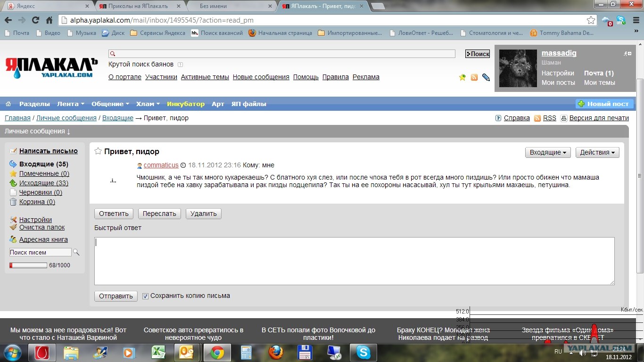Launch Opera from the taskbar
The height and width of the screenshot is (362, 644).
coord(42,353)
